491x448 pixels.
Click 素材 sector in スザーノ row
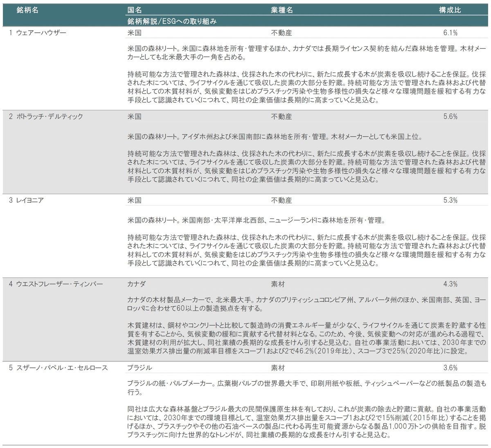[x=278, y=368]
